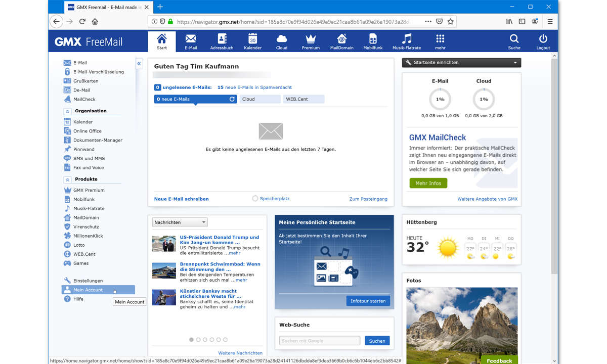The width and height of the screenshot is (607, 364).
Task: Switch to the Cloud mini tab
Action: tap(260, 99)
